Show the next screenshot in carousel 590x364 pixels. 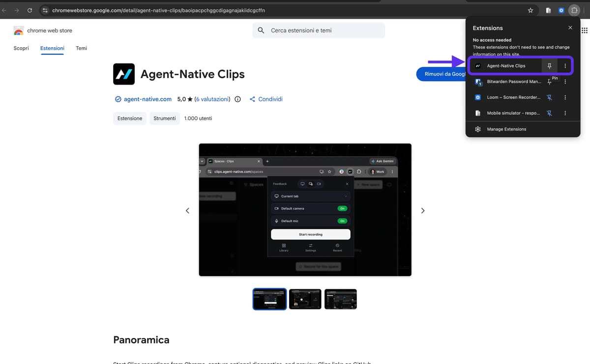423,210
